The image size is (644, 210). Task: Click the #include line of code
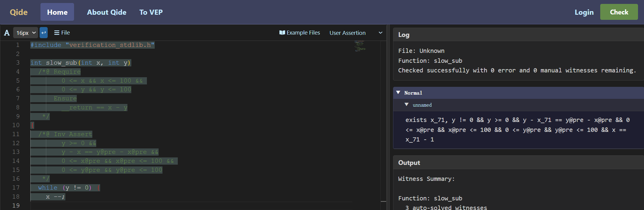coord(92,45)
